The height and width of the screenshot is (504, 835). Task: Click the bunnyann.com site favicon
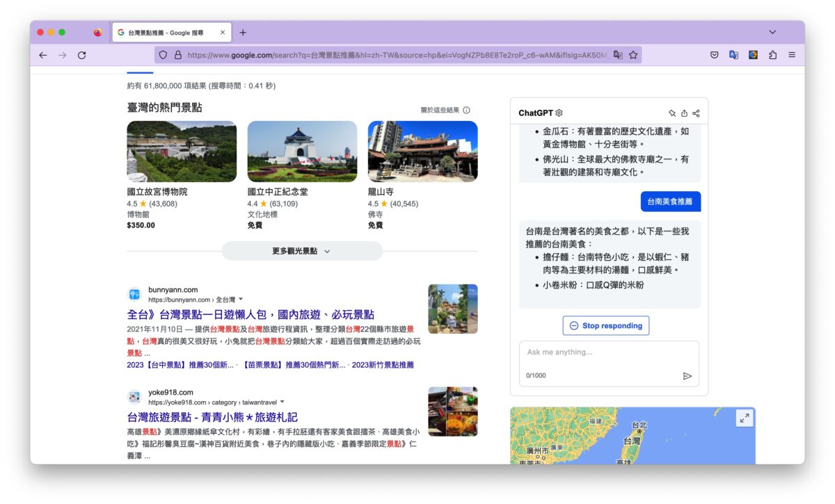tap(134, 294)
